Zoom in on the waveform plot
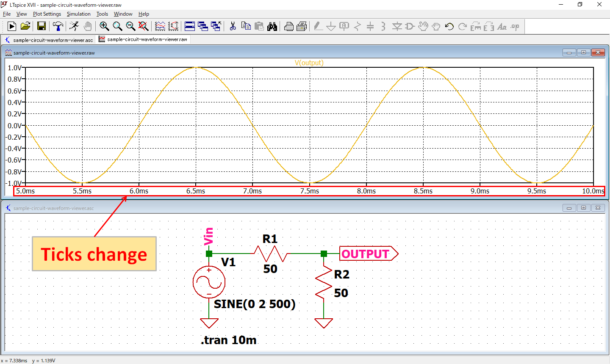This screenshot has height=364, width=610. [x=104, y=26]
